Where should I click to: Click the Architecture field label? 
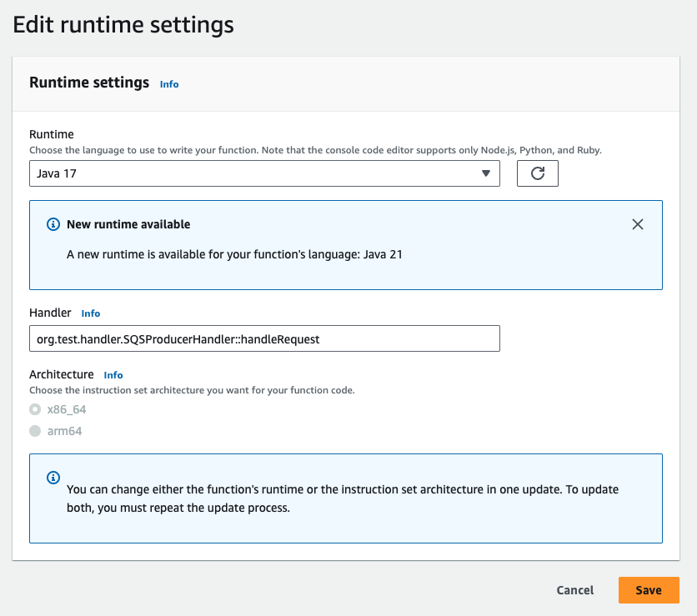click(x=62, y=374)
